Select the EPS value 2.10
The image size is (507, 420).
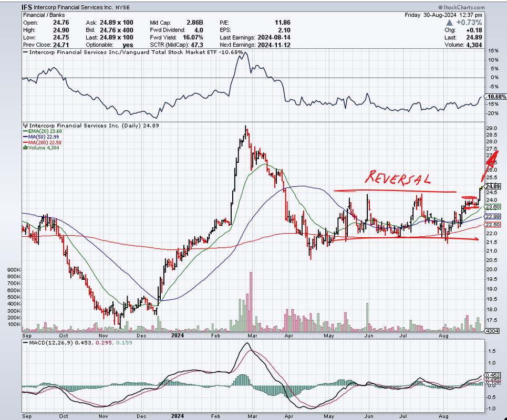[x=284, y=30]
